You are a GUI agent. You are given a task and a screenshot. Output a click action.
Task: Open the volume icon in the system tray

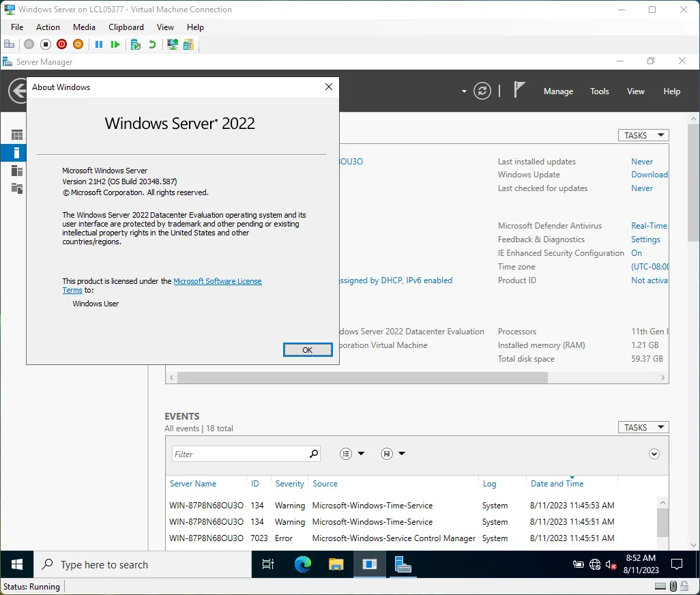[609, 564]
